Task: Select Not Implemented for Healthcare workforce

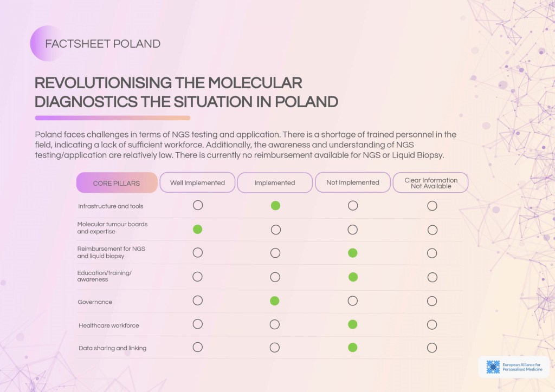Action: click(353, 324)
